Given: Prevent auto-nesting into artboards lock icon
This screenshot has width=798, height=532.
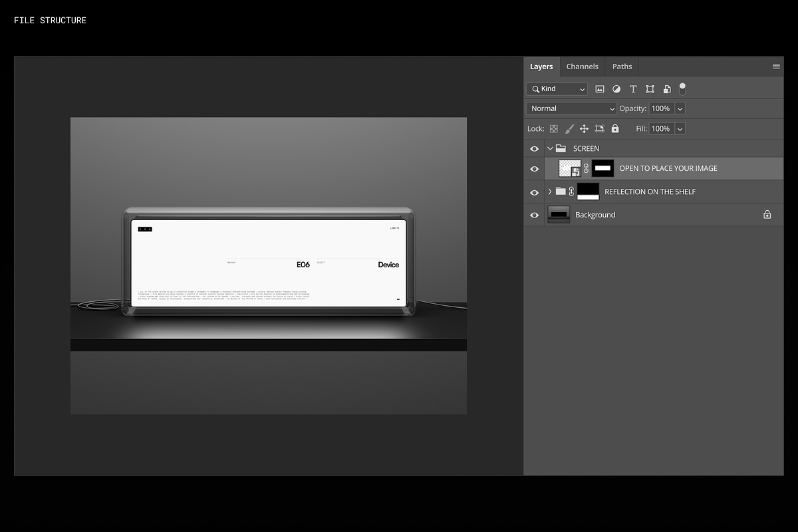Looking at the screenshot, I should click(x=599, y=129).
